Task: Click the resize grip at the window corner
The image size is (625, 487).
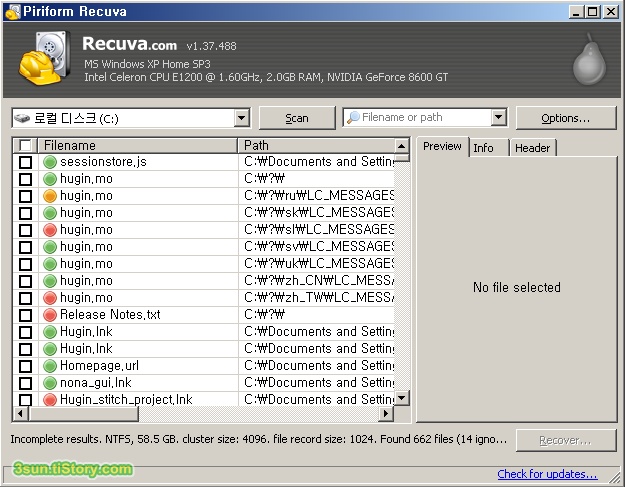Action: point(615,476)
